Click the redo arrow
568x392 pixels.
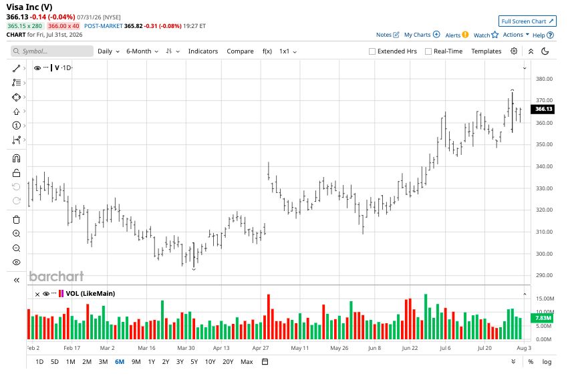click(x=16, y=201)
